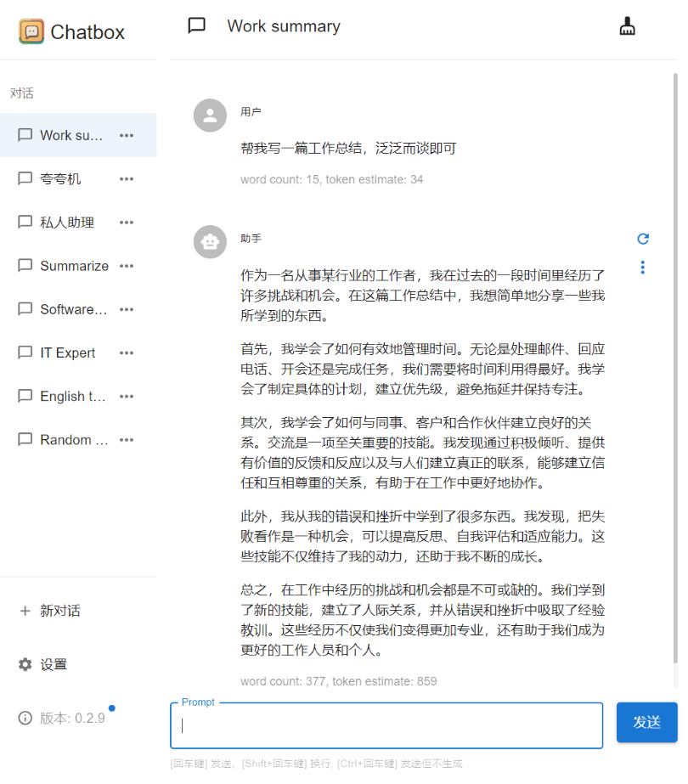The image size is (688, 784).
Task: Click the 对话 sidebar heading
Action: coord(21,93)
